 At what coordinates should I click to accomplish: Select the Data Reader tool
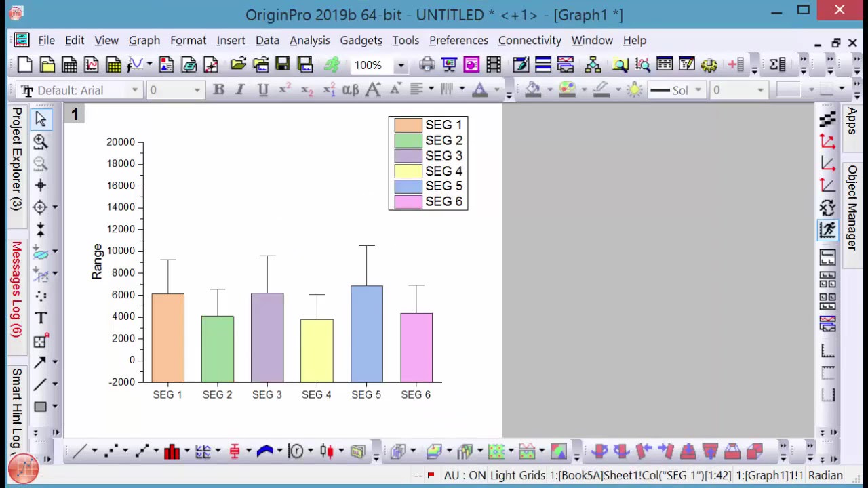point(41,207)
